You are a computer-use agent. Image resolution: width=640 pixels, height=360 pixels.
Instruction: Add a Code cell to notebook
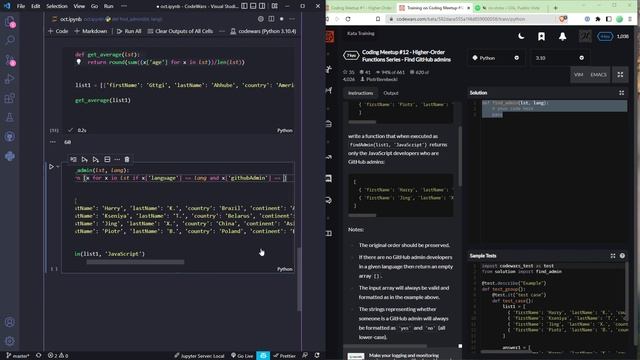[x=58, y=31]
